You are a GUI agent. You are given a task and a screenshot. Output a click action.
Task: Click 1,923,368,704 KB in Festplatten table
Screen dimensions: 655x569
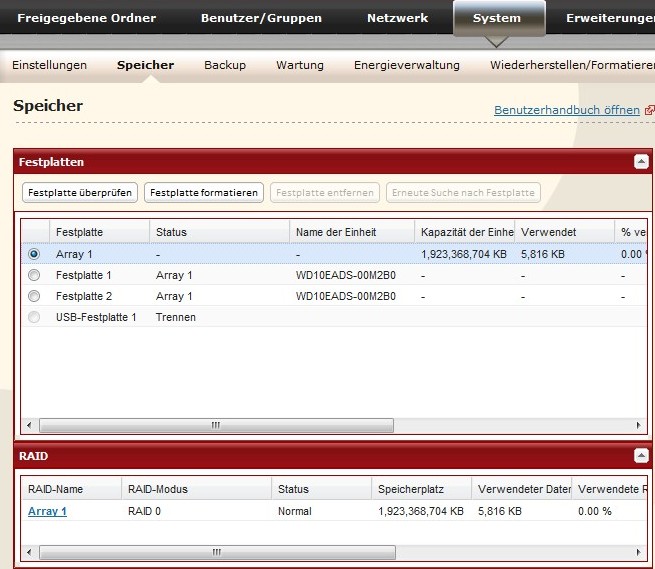pos(464,254)
